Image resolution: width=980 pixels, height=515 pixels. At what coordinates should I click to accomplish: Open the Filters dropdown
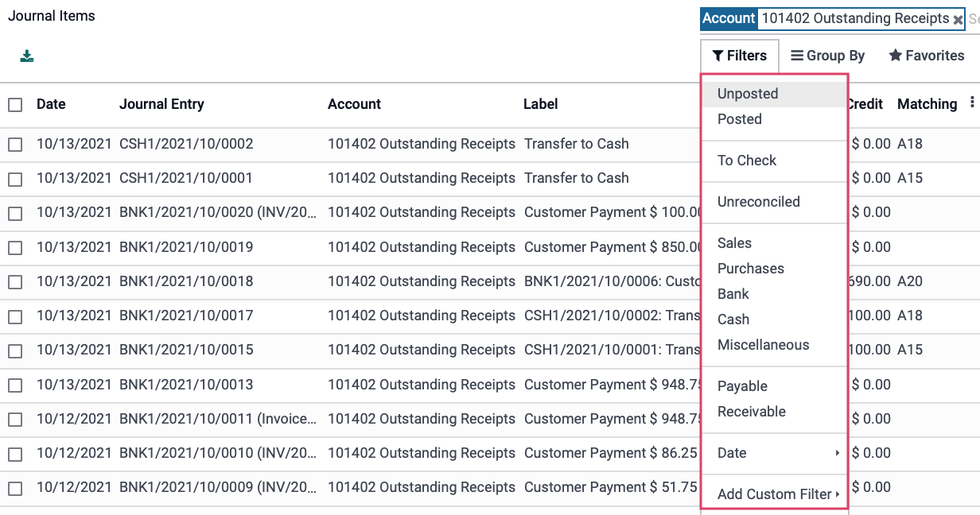tap(740, 56)
